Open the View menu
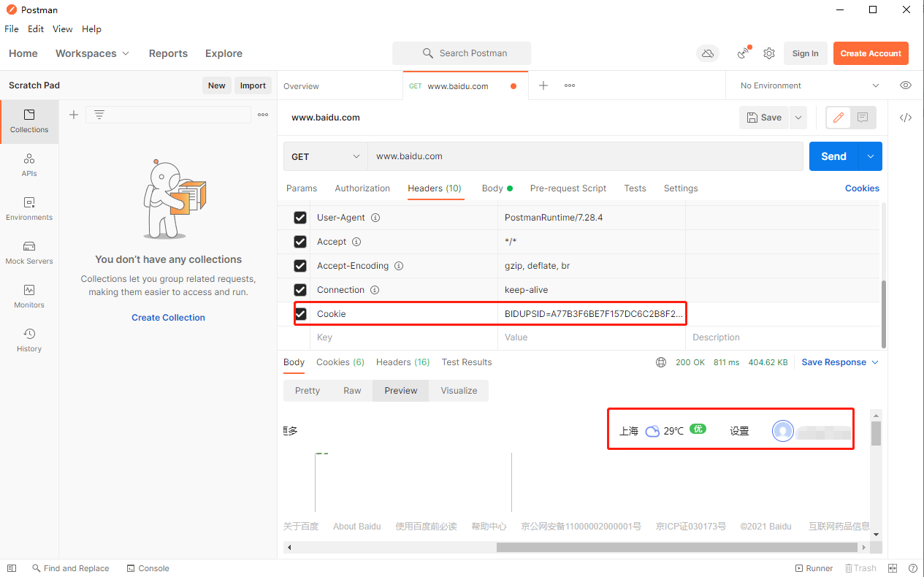The height and width of the screenshot is (577, 924). (63, 29)
